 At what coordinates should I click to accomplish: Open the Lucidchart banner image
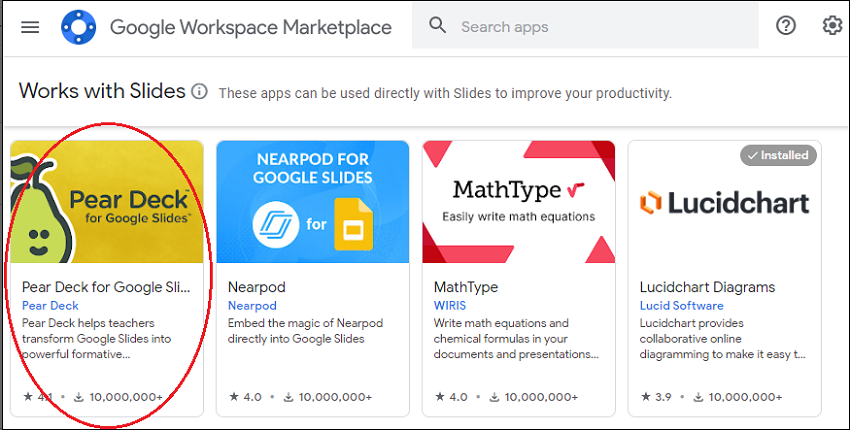(725, 202)
